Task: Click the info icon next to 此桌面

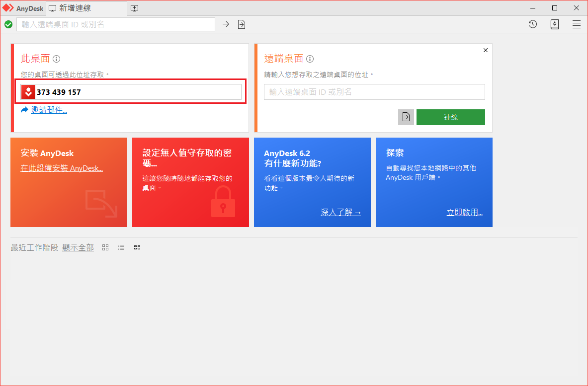Action: coord(56,59)
